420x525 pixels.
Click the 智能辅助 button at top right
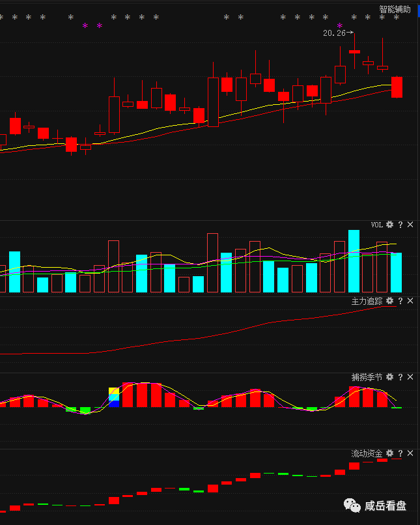[x=395, y=10]
